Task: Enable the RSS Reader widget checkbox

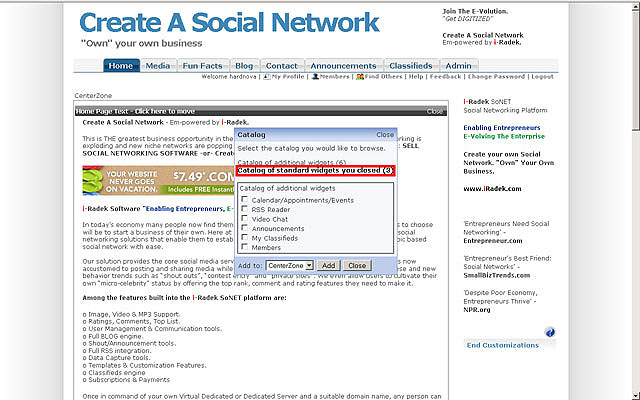Action: 246,209
